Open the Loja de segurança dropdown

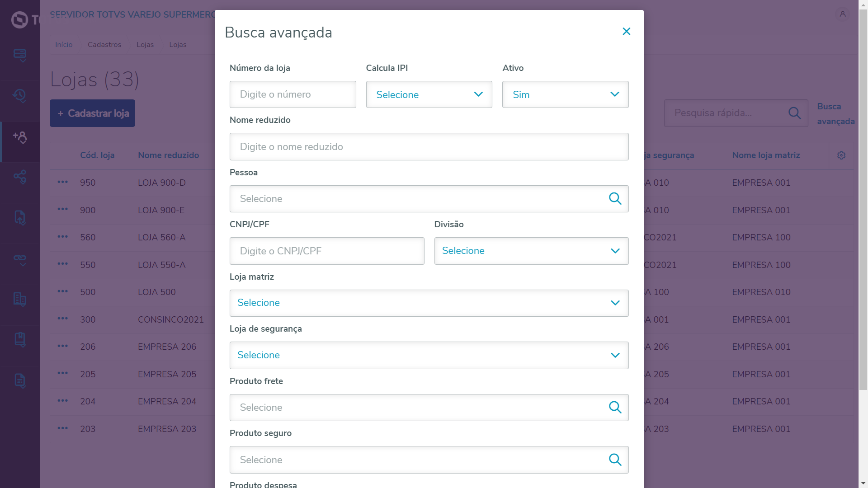coord(429,356)
